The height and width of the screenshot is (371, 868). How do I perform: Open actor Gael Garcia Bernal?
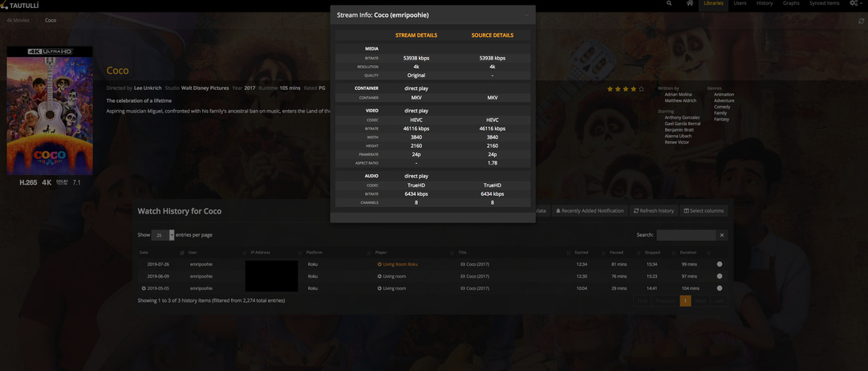pyautogui.click(x=683, y=124)
